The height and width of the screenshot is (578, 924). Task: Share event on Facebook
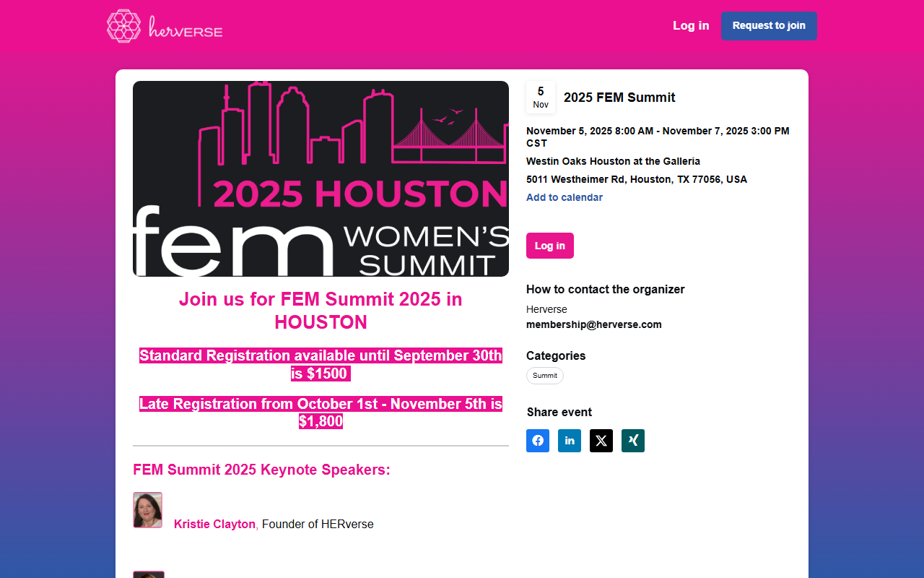point(538,441)
